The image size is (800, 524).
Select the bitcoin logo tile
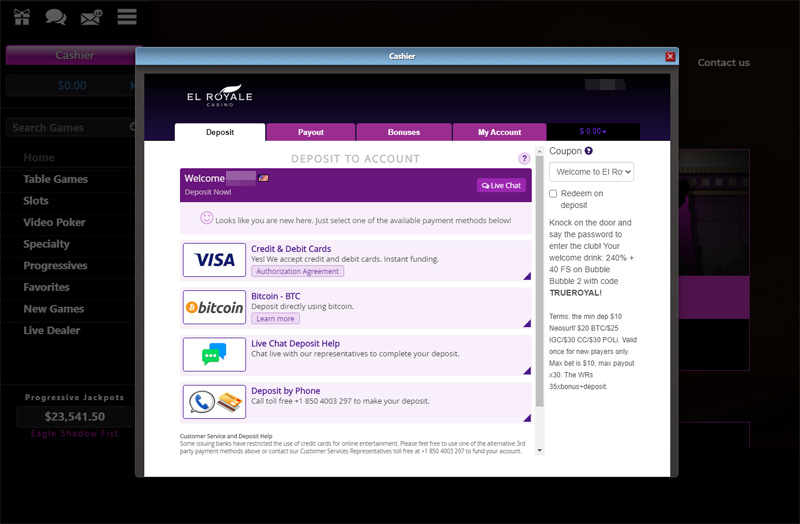(214, 307)
